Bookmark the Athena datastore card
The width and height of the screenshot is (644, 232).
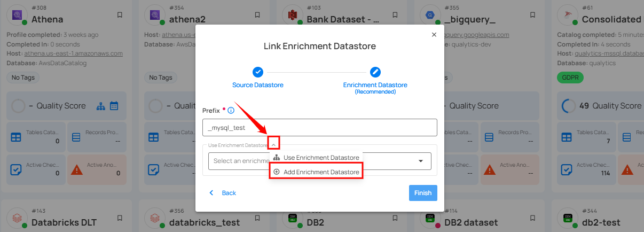click(120, 14)
